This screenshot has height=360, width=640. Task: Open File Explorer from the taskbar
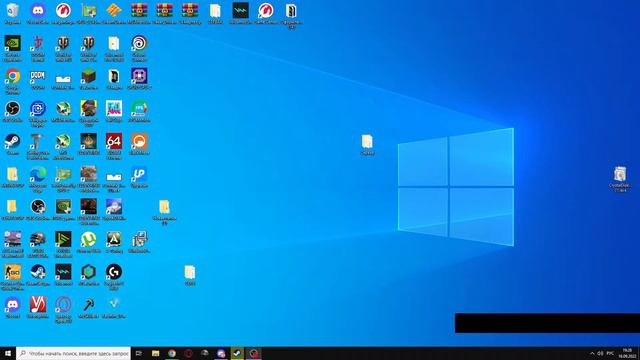pos(156,353)
